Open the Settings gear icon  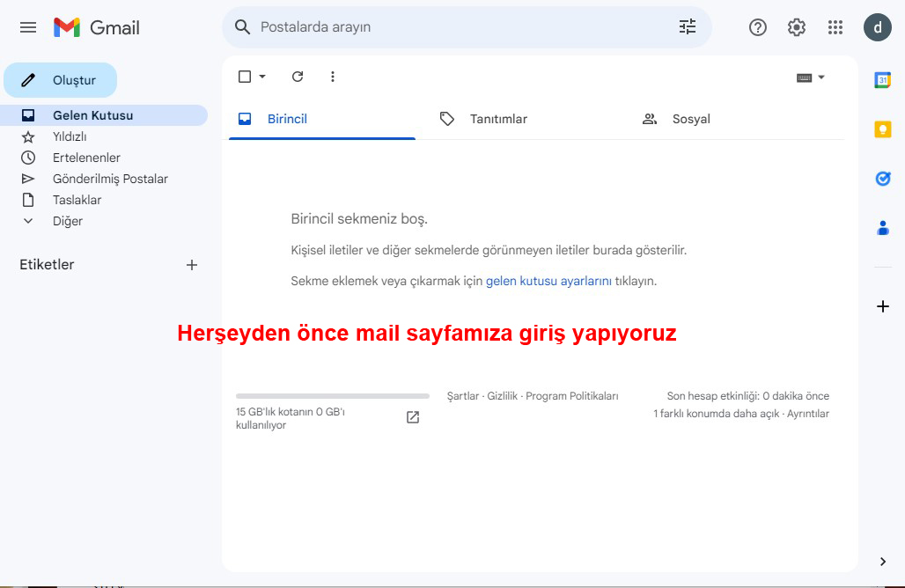point(797,27)
